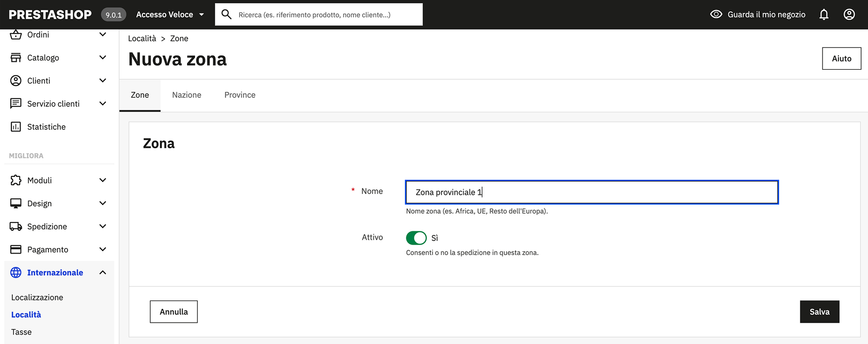The image size is (868, 344).
Task: Switch to the Nazione tab
Action: pyautogui.click(x=187, y=95)
